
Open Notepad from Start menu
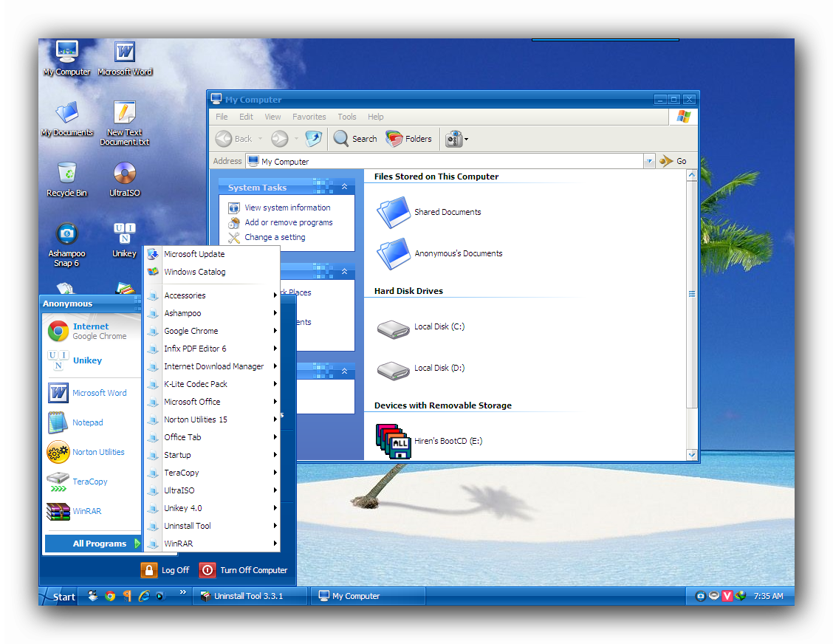click(92, 422)
